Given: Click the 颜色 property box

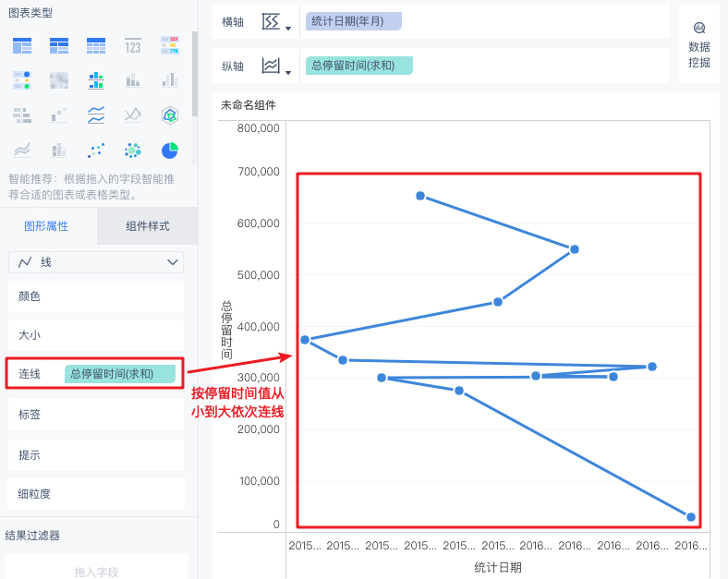Looking at the screenshot, I should click(x=96, y=296).
